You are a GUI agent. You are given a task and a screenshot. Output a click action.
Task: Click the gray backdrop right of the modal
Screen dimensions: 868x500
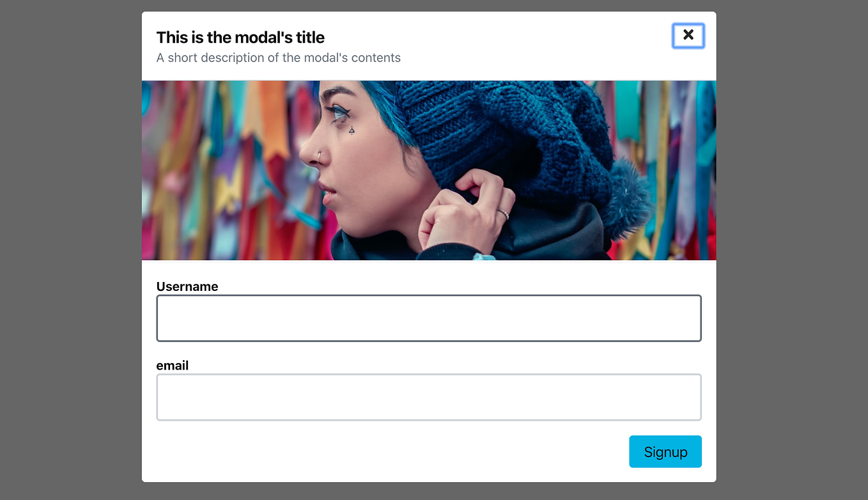792,249
